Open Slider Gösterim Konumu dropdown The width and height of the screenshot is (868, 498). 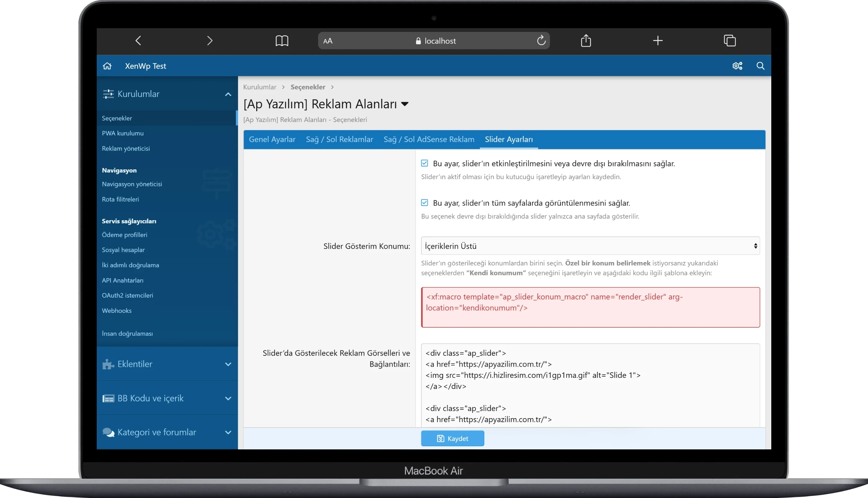coord(590,246)
